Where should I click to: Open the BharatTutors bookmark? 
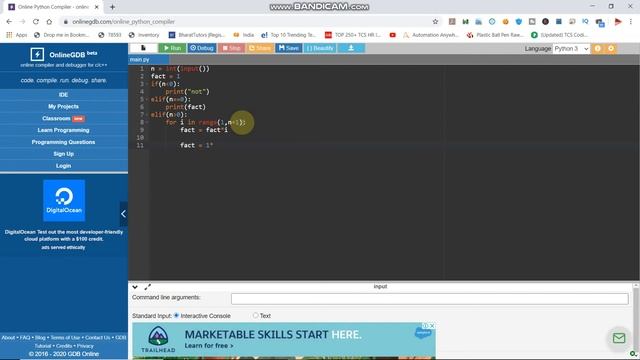(197, 35)
